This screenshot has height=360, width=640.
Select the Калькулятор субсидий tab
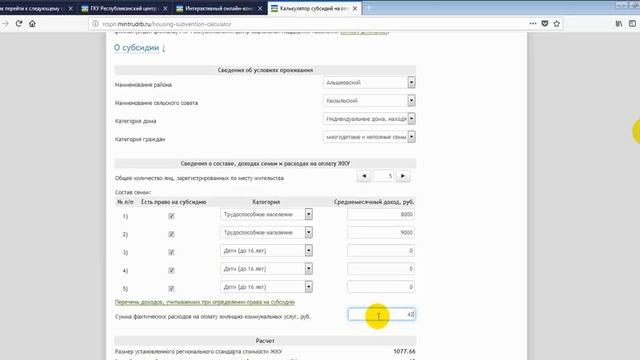click(314, 8)
